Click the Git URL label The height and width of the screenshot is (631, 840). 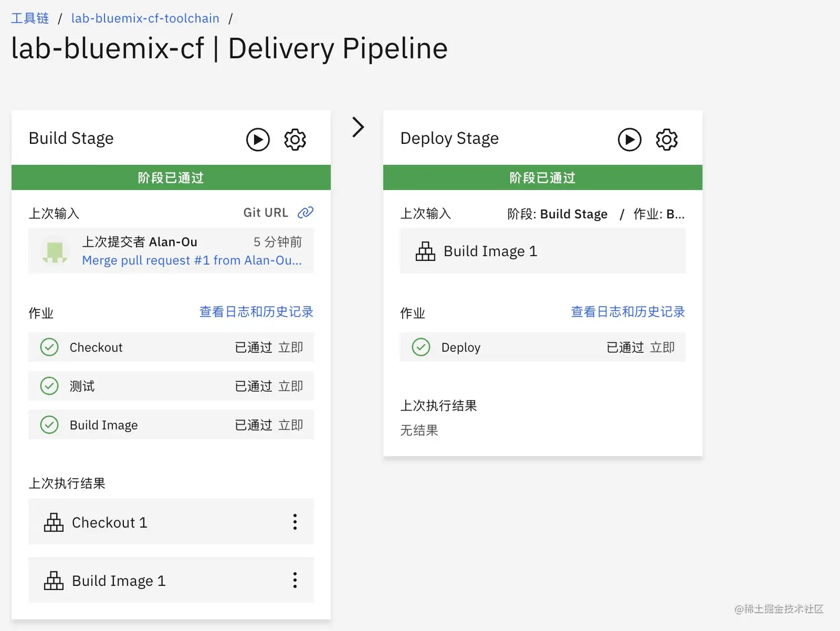click(x=266, y=213)
